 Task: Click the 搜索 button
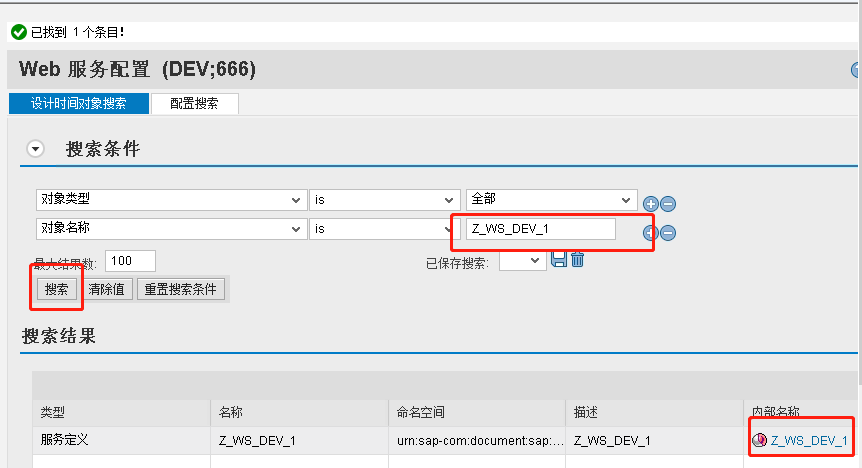[x=56, y=289]
